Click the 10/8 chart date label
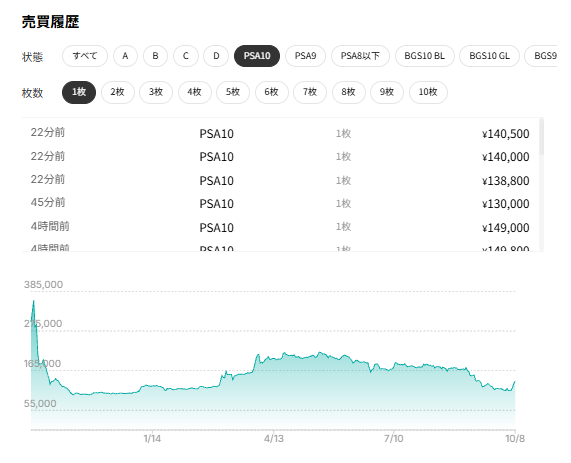This screenshot has width=571, height=463. pyautogui.click(x=515, y=438)
